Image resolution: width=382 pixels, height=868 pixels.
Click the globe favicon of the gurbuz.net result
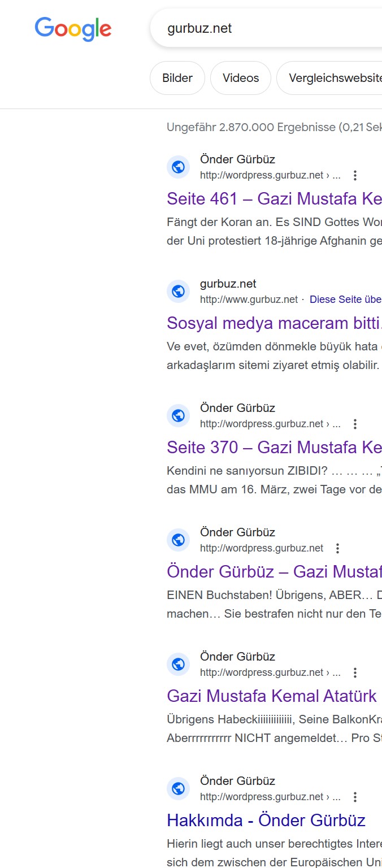pyautogui.click(x=178, y=291)
